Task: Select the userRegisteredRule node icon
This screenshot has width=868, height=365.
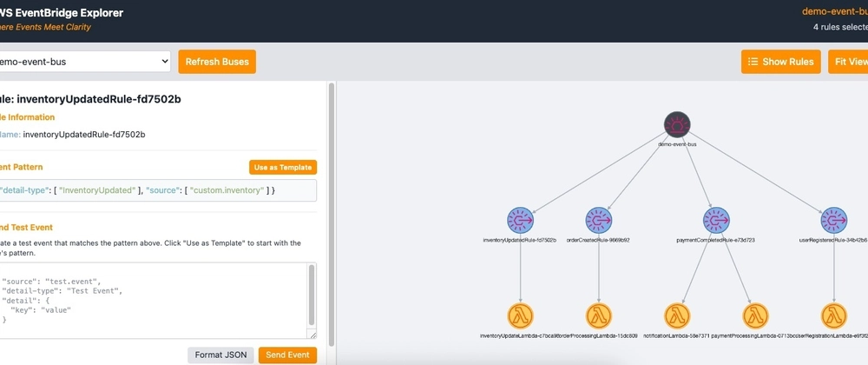Action: (x=833, y=220)
